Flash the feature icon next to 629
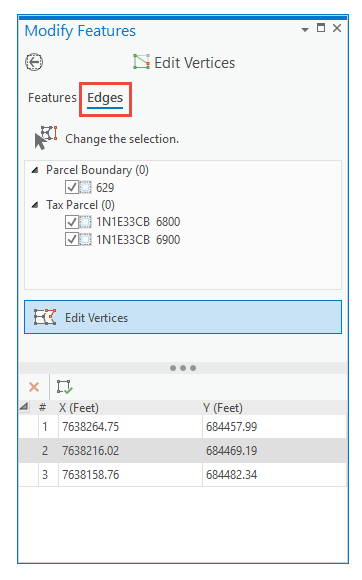The image size is (362, 580). click(85, 187)
